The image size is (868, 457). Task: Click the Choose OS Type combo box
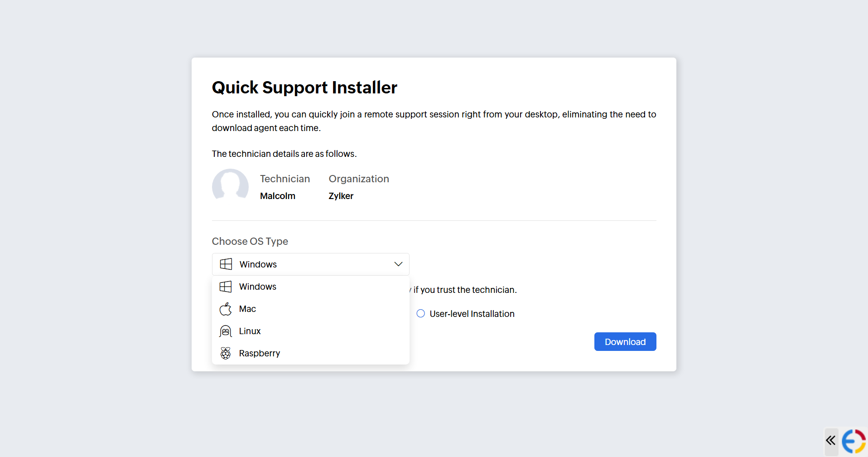click(310, 264)
